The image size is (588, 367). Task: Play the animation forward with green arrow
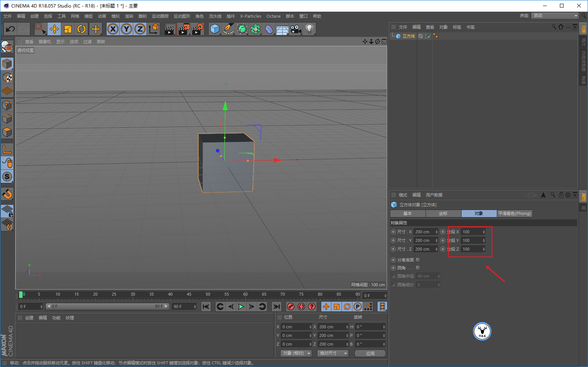click(241, 307)
